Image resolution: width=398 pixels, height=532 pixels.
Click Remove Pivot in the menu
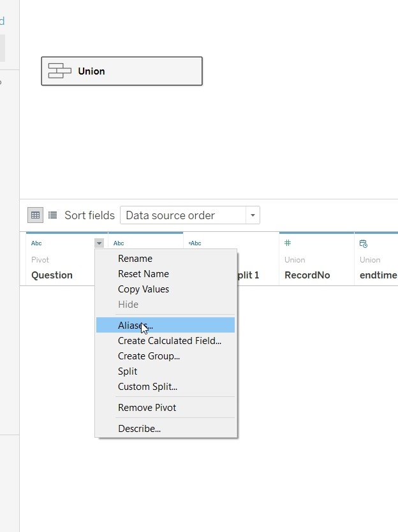[147, 408]
